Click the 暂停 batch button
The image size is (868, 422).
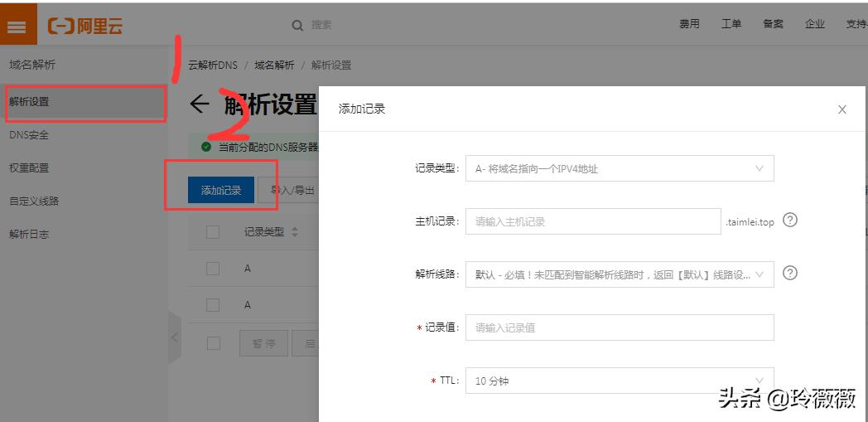(263, 343)
